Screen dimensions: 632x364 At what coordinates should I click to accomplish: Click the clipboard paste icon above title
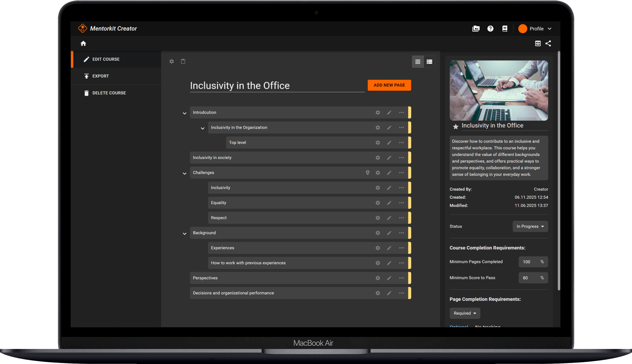coord(183,61)
